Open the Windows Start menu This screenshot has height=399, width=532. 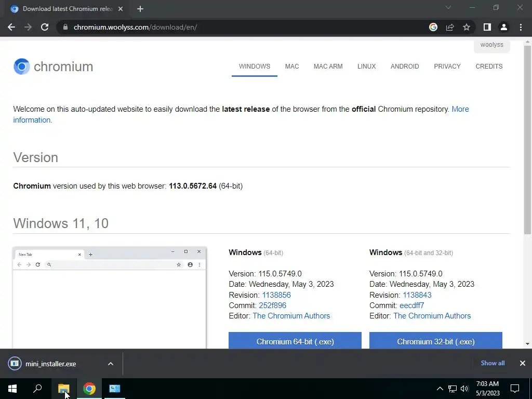12,389
